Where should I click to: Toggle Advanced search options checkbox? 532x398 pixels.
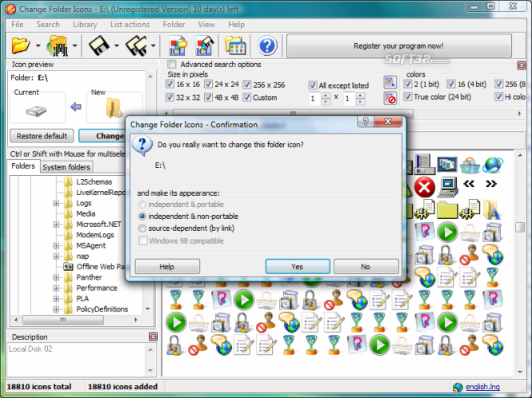click(x=172, y=64)
